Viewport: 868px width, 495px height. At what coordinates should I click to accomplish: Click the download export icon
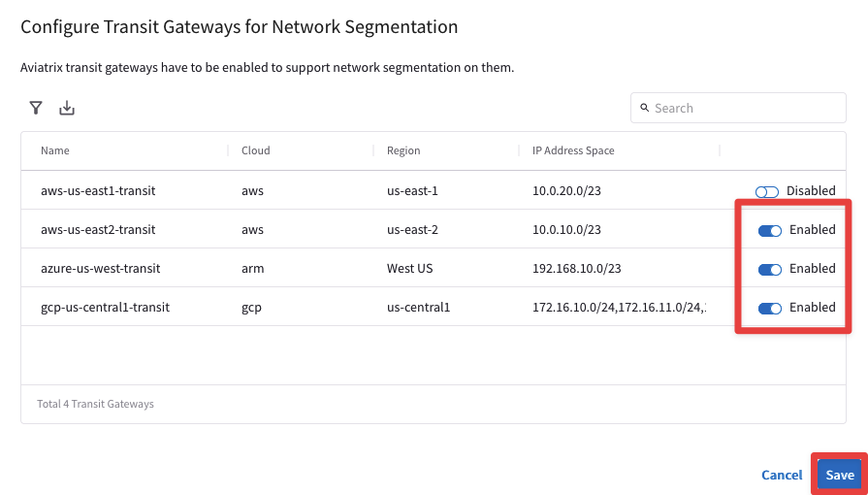67,108
